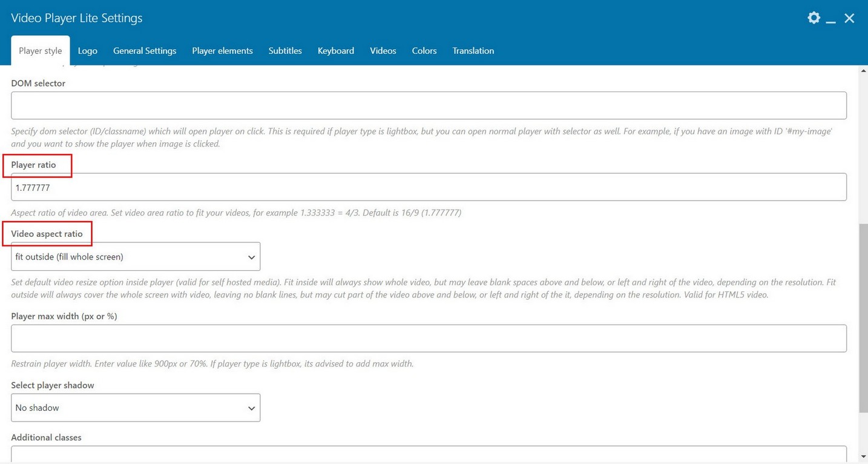This screenshot has height=464, width=868.
Task: Click the Additional classes input field
Action: [429, 454]
